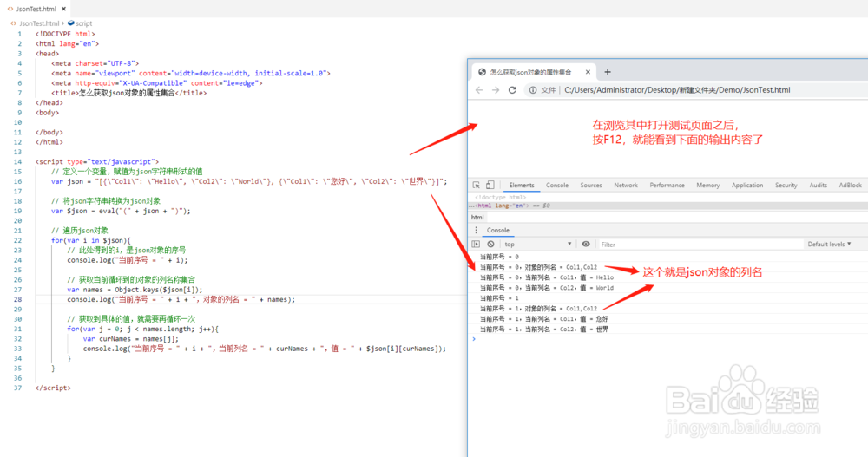Click the '文件' label in address bar
Screen dimensions: 868x457
548,90
